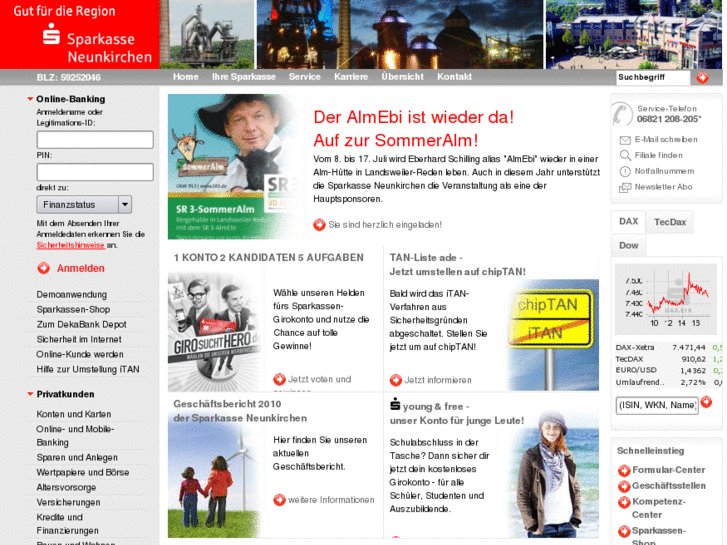Viewport: 727px width, 545px height.
Task: Click the red search arrow next to Suchbegriff
Action: point(702,77)
